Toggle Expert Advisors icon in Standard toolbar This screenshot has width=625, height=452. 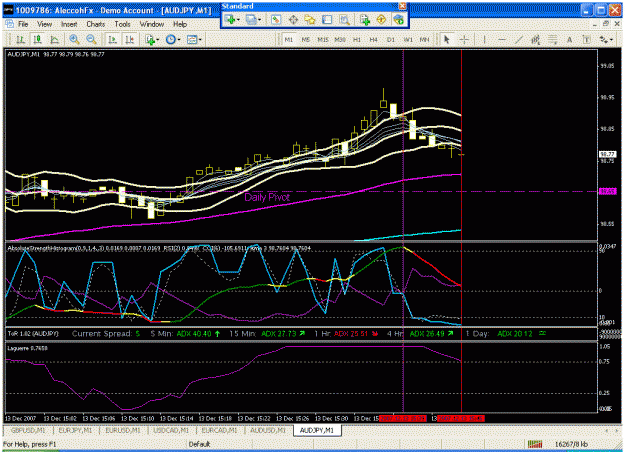pyautogui.click(x=398, y=20)
